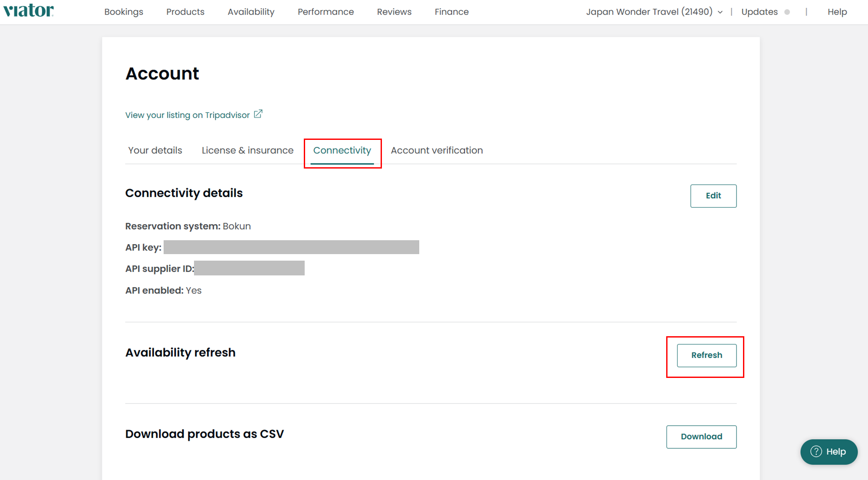
Task: Expand the Japan Wonder Travel account dropdown
Action: point(720,12)
